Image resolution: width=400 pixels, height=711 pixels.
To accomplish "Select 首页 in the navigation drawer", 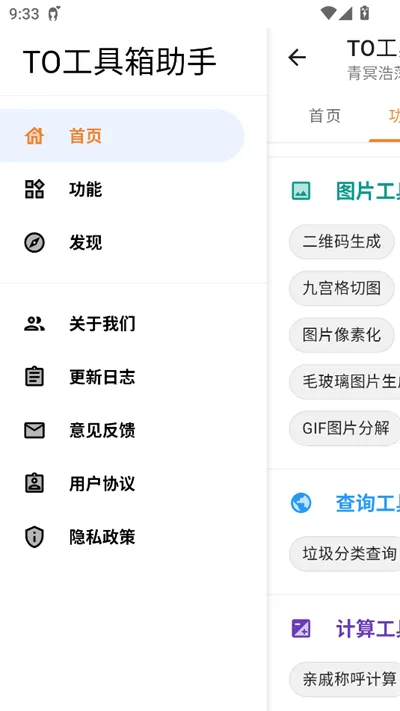I will (122, 136).
